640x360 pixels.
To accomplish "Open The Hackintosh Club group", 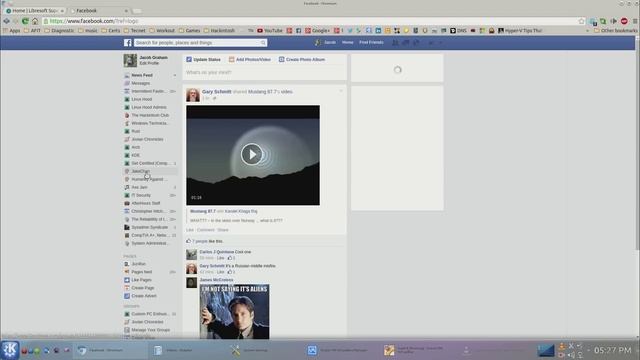I will pyautogui.click(x=150, y=115).
